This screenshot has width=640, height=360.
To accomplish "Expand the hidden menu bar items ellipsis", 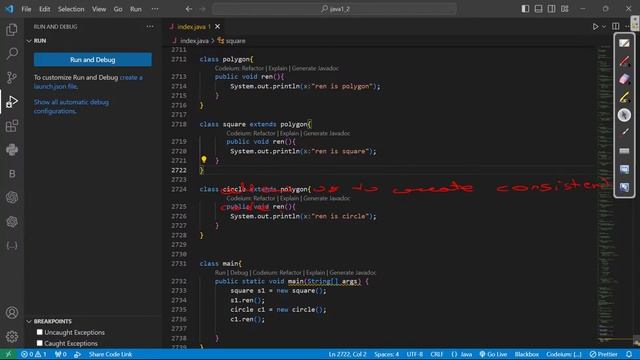I will [x=155, y=9].
